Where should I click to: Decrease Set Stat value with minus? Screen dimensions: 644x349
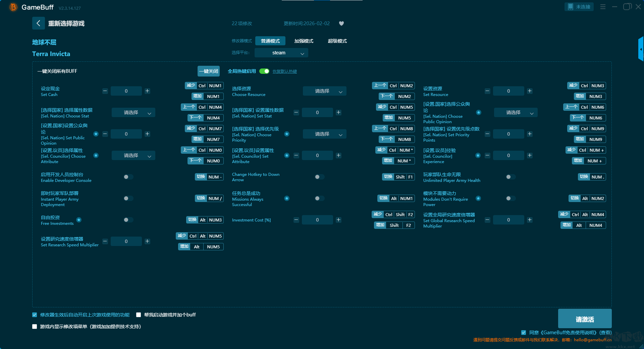[x=296, y=112]
